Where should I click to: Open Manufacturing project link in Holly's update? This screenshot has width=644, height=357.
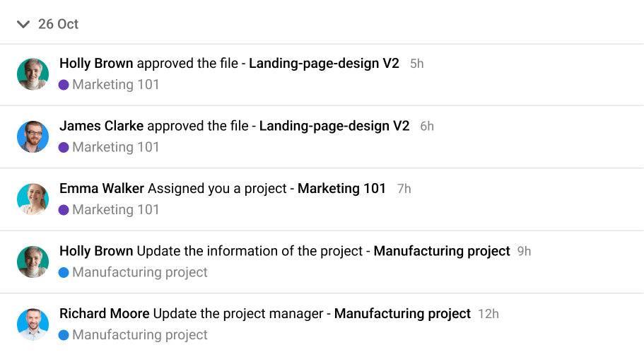tap(442, 251)
